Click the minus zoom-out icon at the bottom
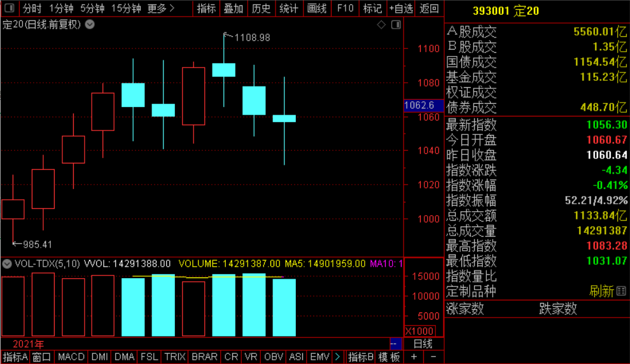 [433, 357]
